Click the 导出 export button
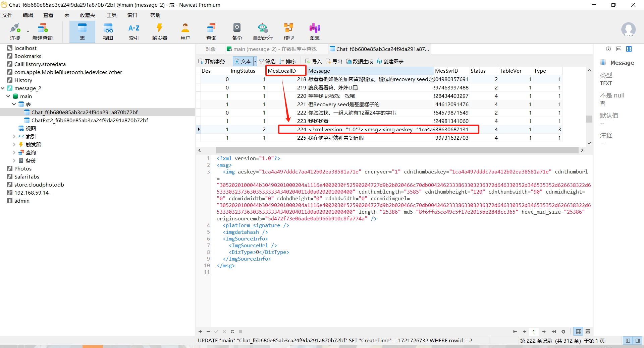 pyautogui.click(x=334, y=61)
